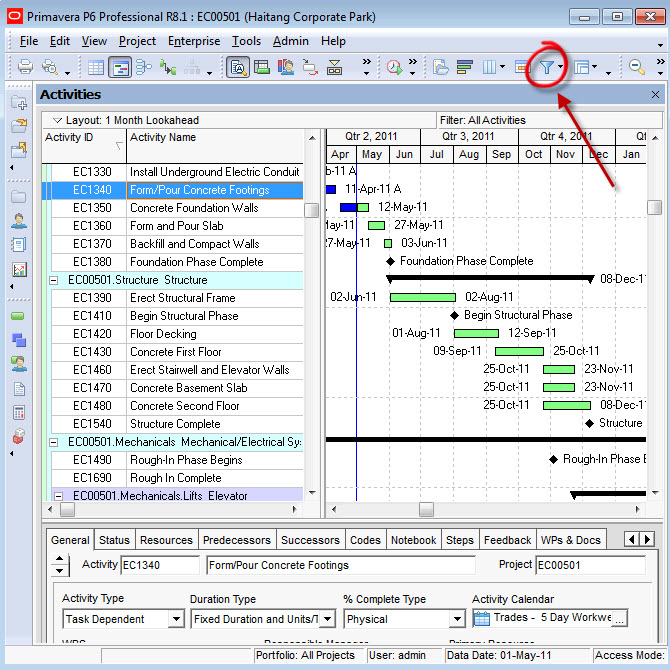670x670 pixels.
Task: Open the Layout options triangle menu
Action: point(57,120)
